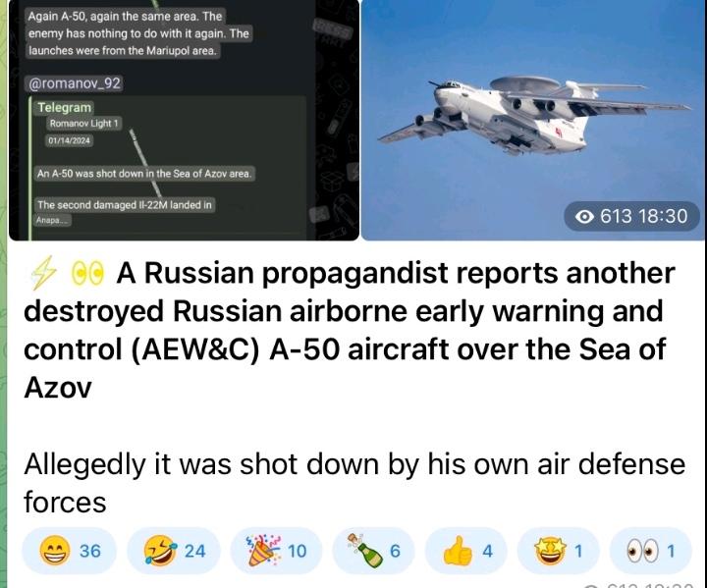Viewport: 707px width, 588px height.
Task: Open the A-50 aircraft photo
Action: (x=532, y=120)
